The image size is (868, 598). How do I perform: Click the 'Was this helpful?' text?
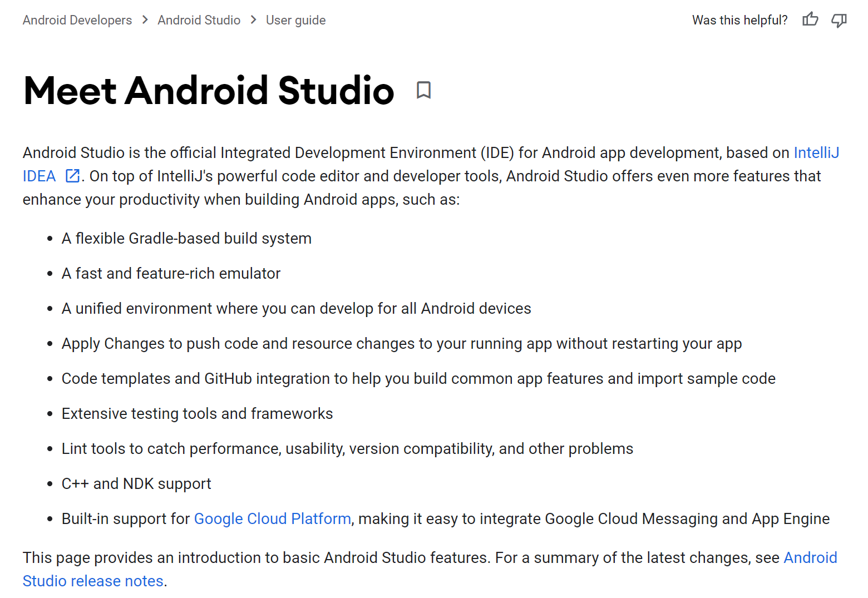tap(740, 20)
